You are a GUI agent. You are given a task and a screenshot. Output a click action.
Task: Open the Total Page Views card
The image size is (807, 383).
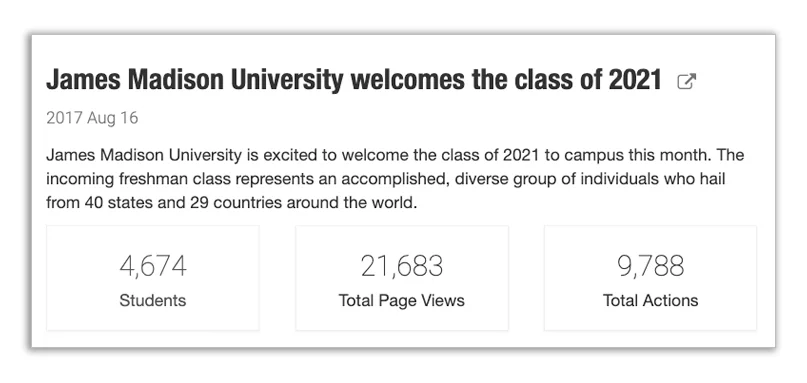401,278
